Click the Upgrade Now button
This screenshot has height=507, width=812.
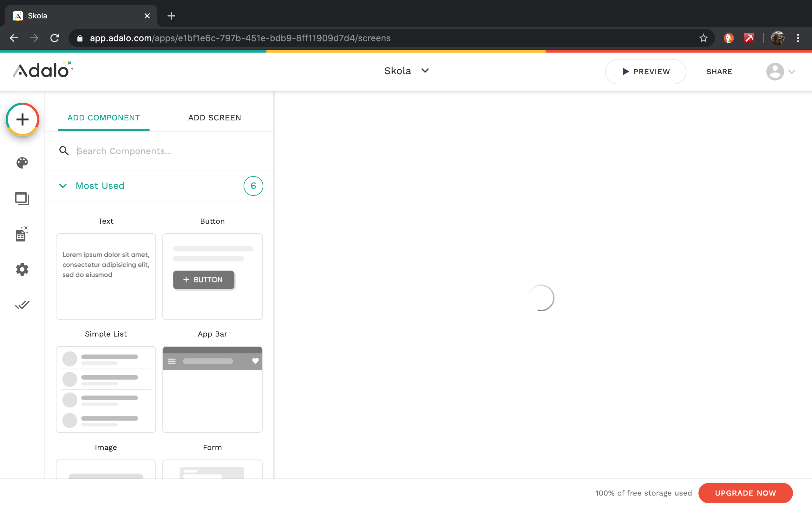click(x=745, y=493)
